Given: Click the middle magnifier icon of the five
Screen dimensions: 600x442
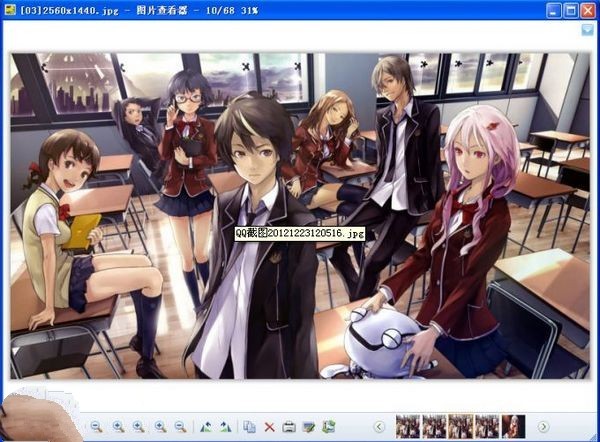Looking at the screenshot, I should (139, 426).
